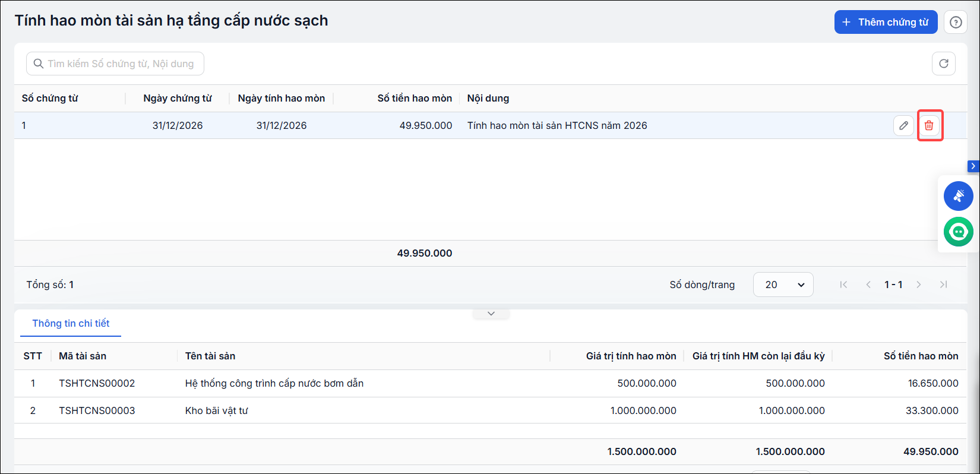
Task: Click Thêm chứng từ button
Action: 886,22
